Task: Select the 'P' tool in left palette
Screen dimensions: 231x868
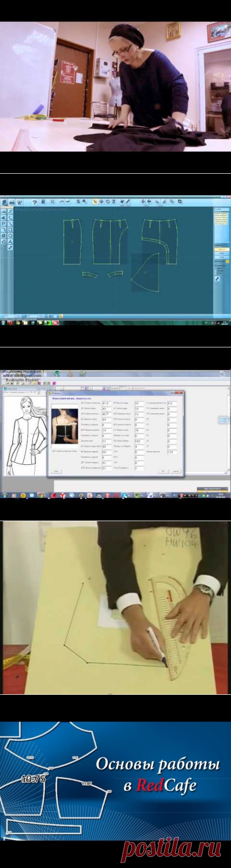Action: coord(4,223)
